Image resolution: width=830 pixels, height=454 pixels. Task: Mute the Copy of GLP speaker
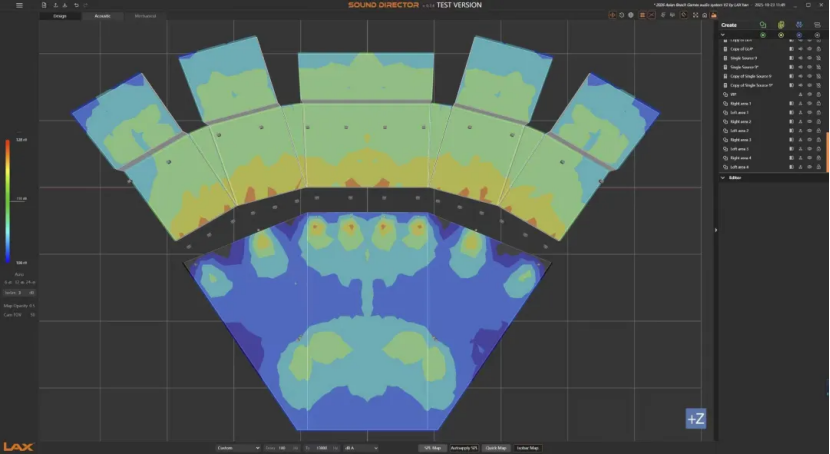point(800,49)
